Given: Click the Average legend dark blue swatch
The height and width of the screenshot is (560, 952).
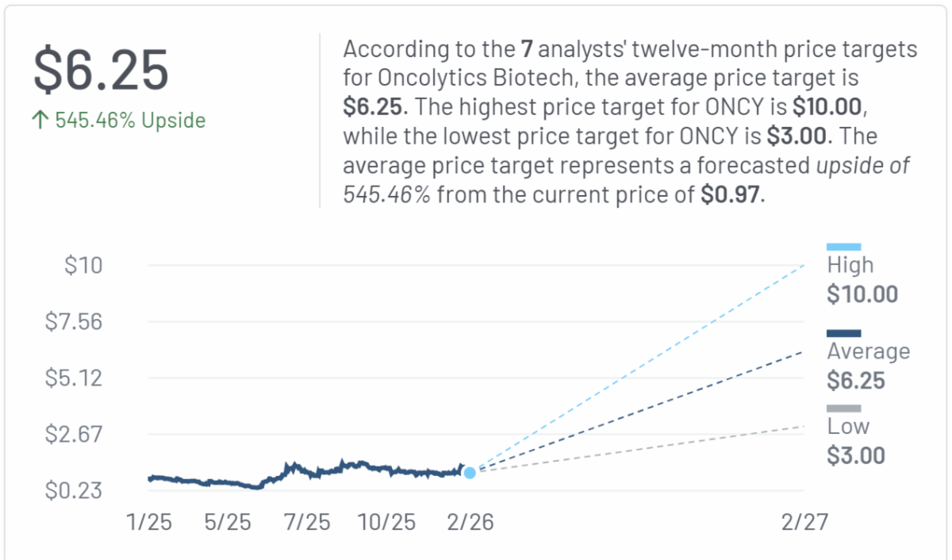Looking at the screenshot, I should tap(843, 333).
